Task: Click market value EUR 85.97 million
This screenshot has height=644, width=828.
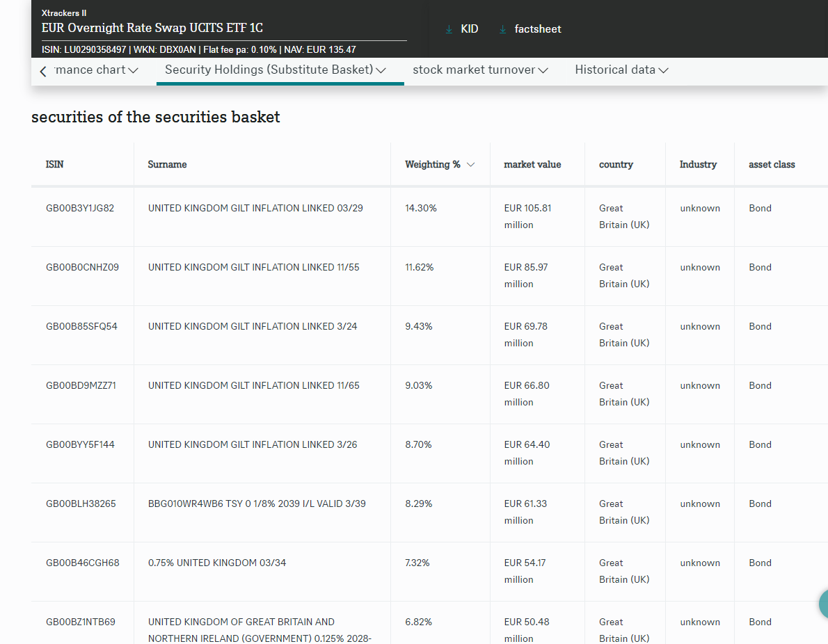Action: (526, 275)
